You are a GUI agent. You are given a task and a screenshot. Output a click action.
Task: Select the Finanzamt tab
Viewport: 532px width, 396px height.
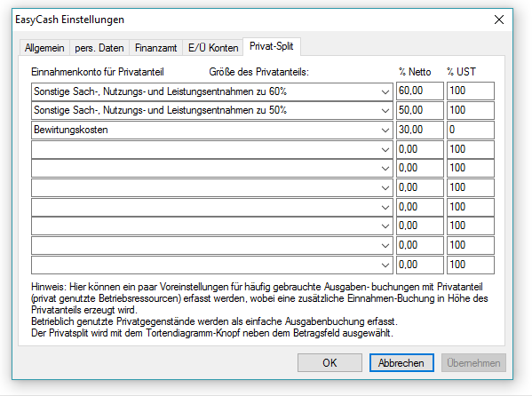[x=155, y=48]
